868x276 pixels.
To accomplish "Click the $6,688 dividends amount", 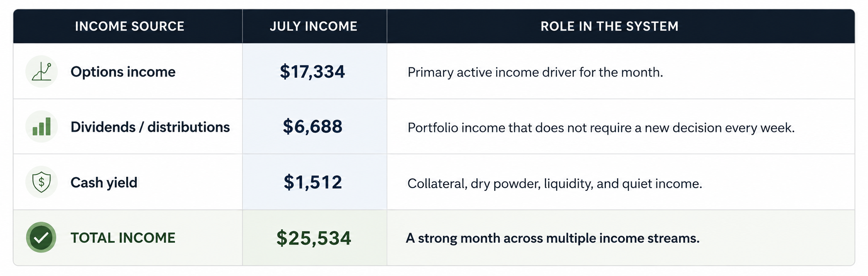I will pyautogui.click(x=313, y=126).
